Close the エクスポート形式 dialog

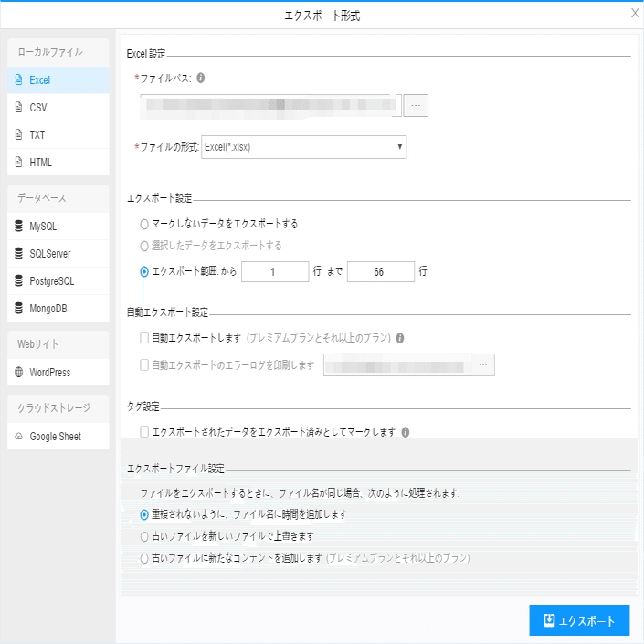pos(635,13)
